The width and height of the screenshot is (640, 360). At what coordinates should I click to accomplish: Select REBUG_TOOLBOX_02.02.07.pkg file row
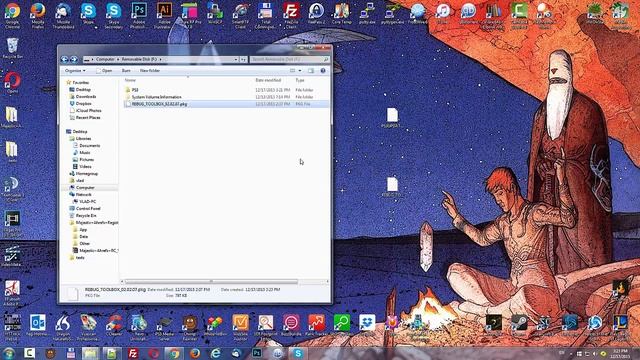tap(226, 104)
